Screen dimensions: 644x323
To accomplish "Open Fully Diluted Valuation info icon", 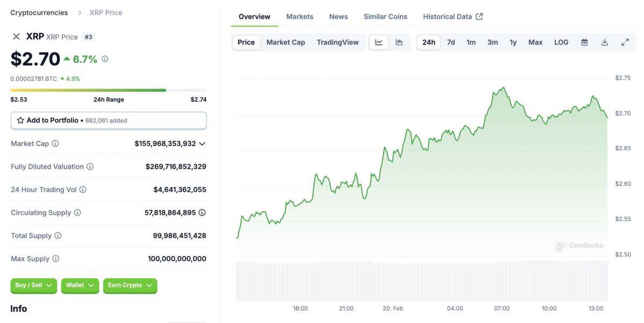I will 90,167.
